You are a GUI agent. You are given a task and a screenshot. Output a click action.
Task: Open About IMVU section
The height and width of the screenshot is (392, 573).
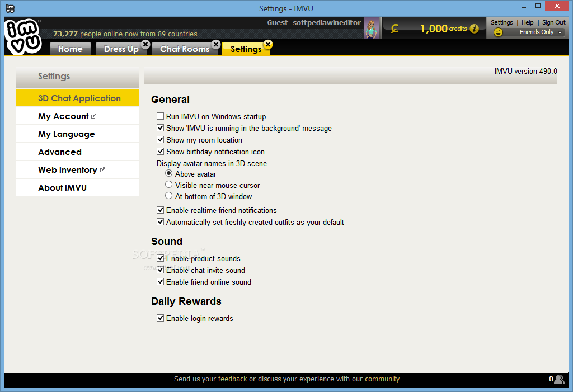click(x=77, y=188)
